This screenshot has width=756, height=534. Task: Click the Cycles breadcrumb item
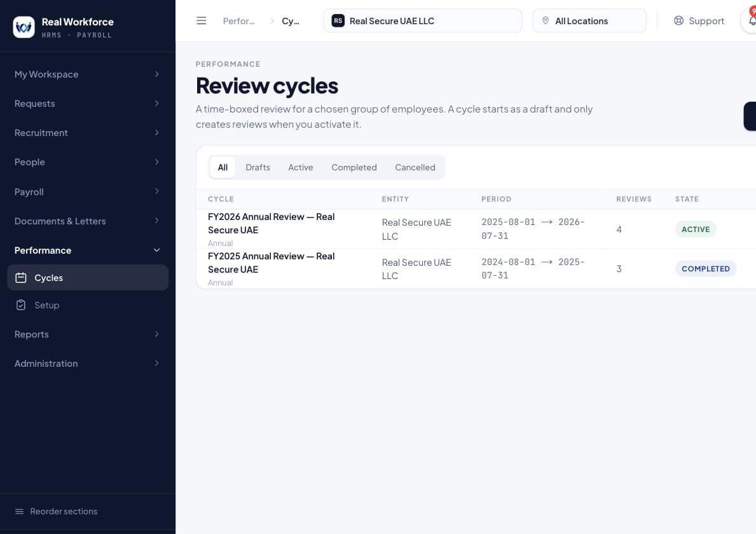coord(290,21)
